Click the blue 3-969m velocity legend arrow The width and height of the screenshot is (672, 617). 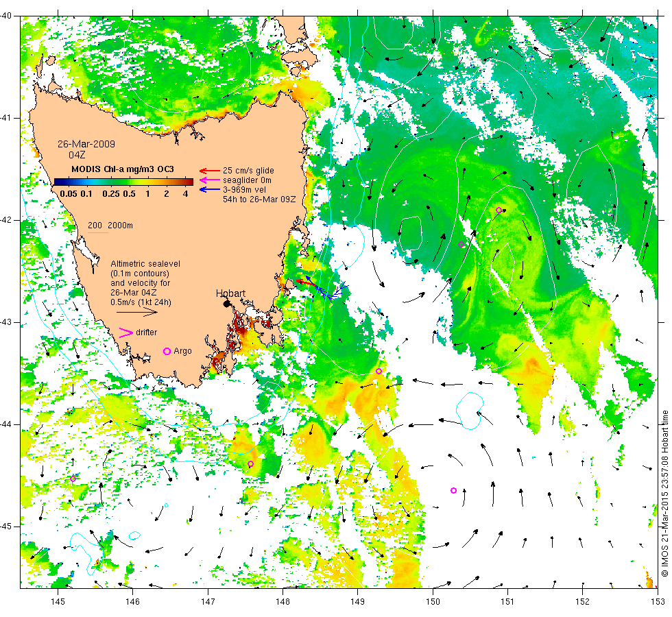click(x=210, y=190)
